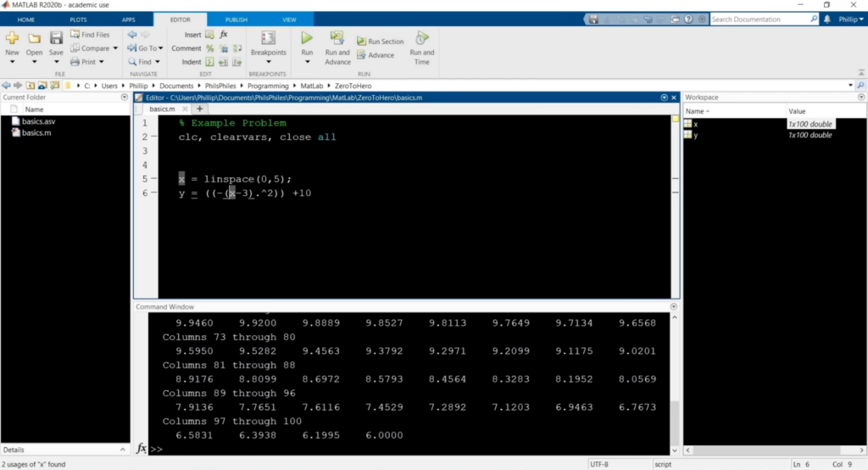The image size is (868, 470).
Task: Expand the Phillip account menu
Action: pos(848,19)
